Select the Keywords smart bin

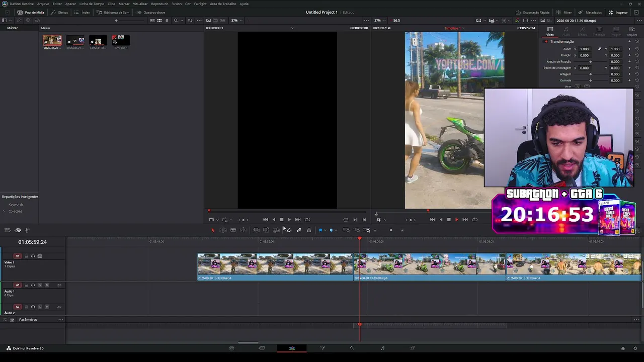[x=16, y=205]
